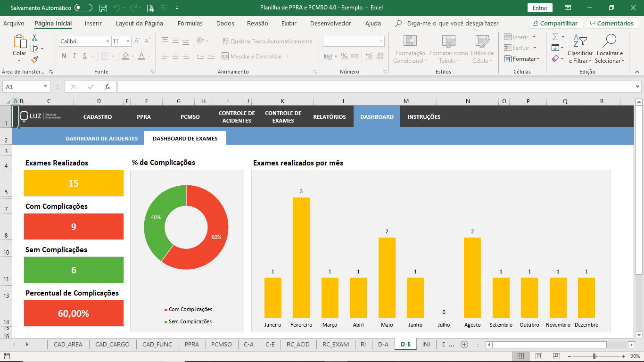Click the Compartilhar button
644x362 pixels.
555,23
